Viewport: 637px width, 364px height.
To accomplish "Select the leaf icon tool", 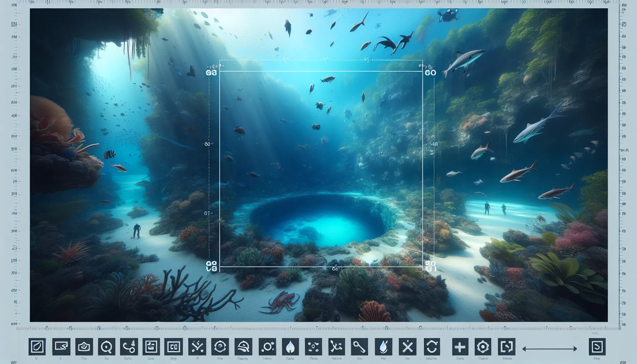I will point(37,346).
